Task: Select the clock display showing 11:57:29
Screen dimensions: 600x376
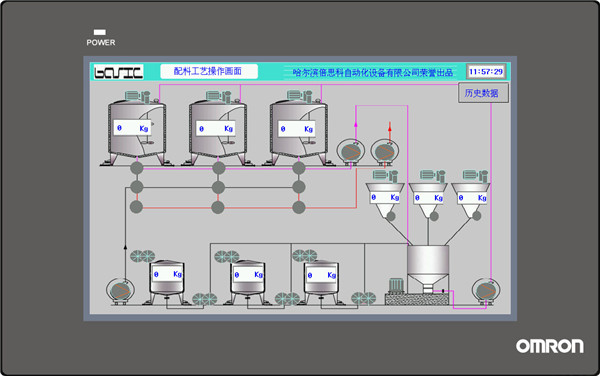Action: pyautogui.click(x=486, y=72)
